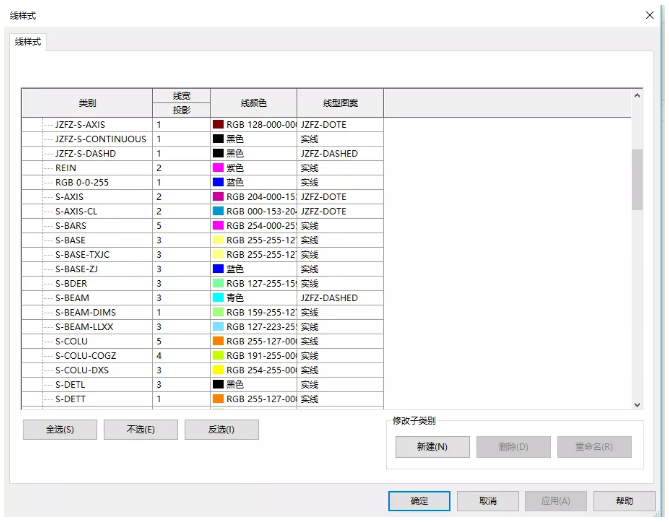669x522 pixels.
Task: Open the line pattern cell for S-COLU
Action: [x=340, y=341]
